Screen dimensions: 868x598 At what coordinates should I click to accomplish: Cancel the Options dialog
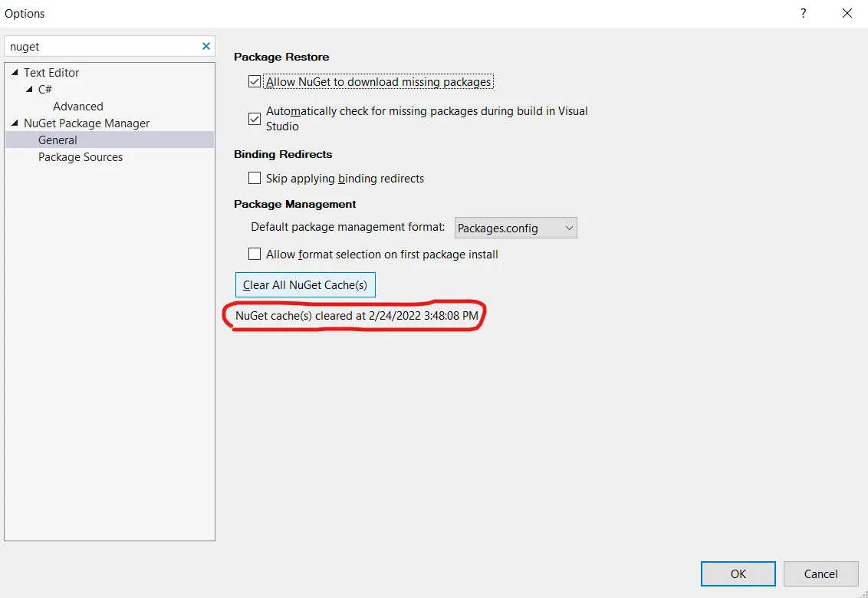point(820,573)
